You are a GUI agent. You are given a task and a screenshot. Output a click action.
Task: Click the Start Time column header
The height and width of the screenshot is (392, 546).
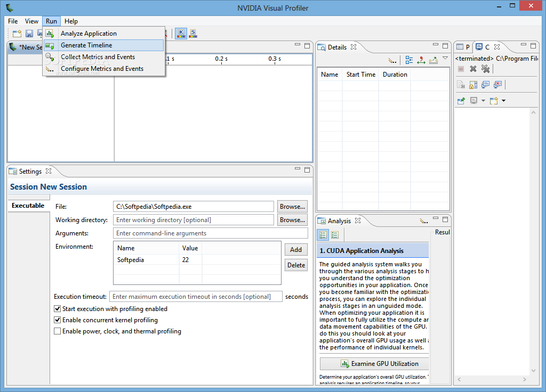(361, 75)
